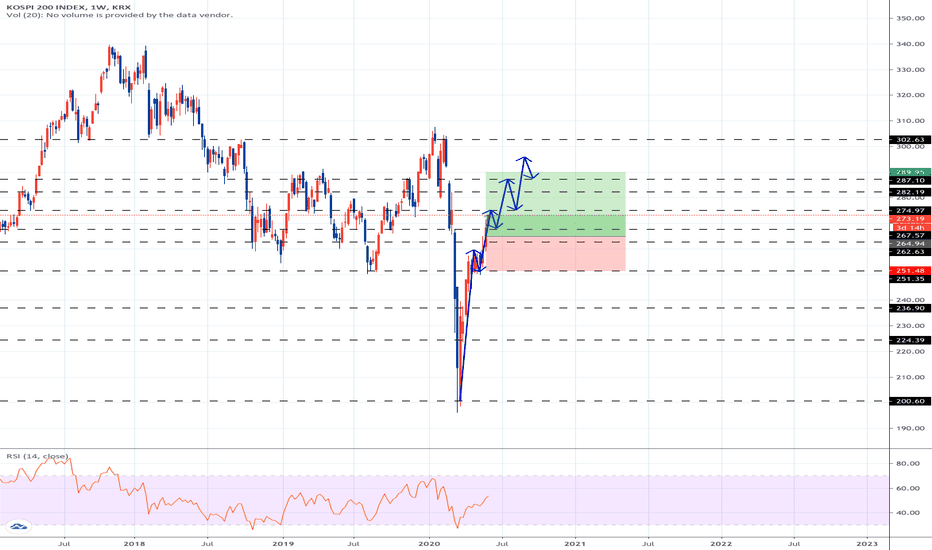Select the 267.57 price level label
The width and height of the screenshot is (932, 550).
(x=910, y=235)
